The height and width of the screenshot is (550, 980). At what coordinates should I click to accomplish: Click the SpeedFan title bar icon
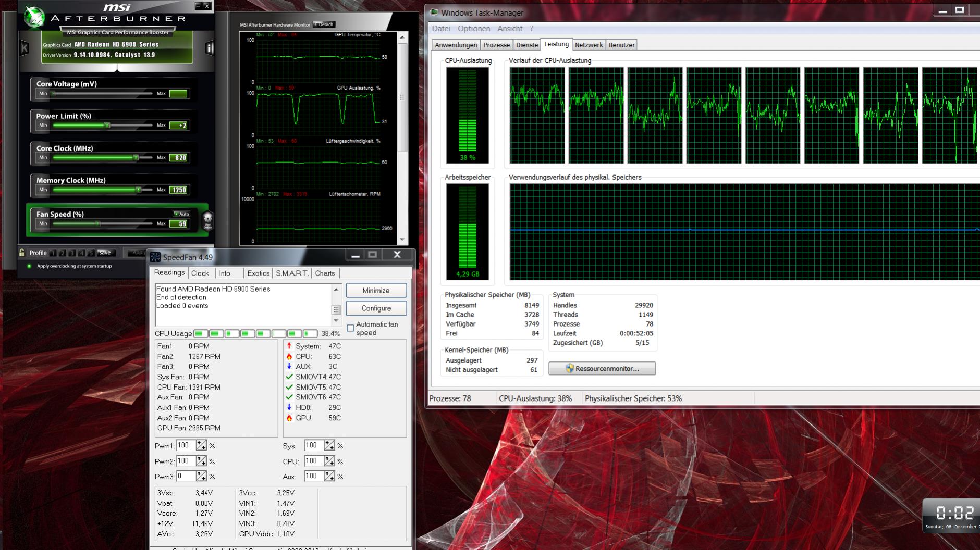point(155,257)
